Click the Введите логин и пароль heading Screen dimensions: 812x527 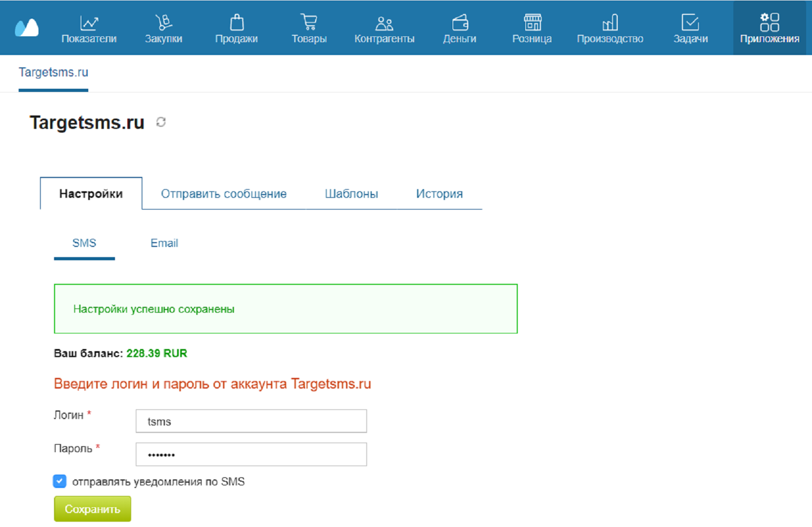pyautogui.click(x=212, y=384)
